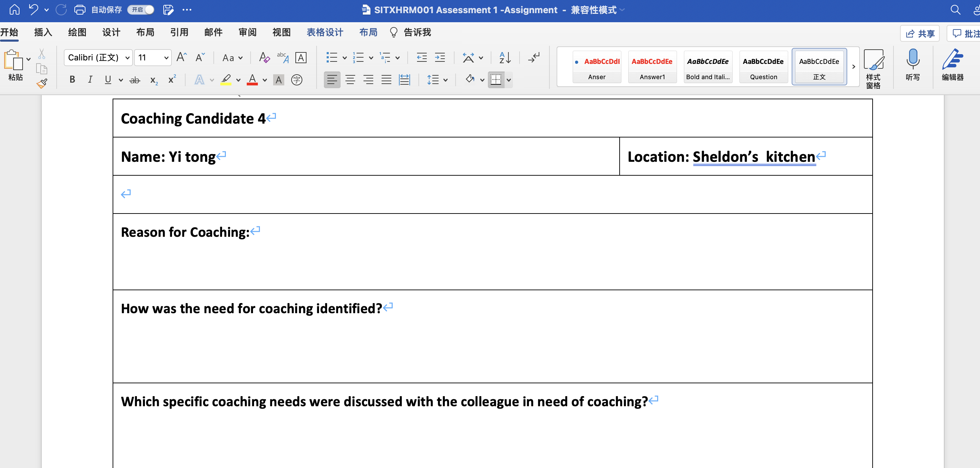Apply the Bold and Italic style
980x468 pixels.
[708, 67]
